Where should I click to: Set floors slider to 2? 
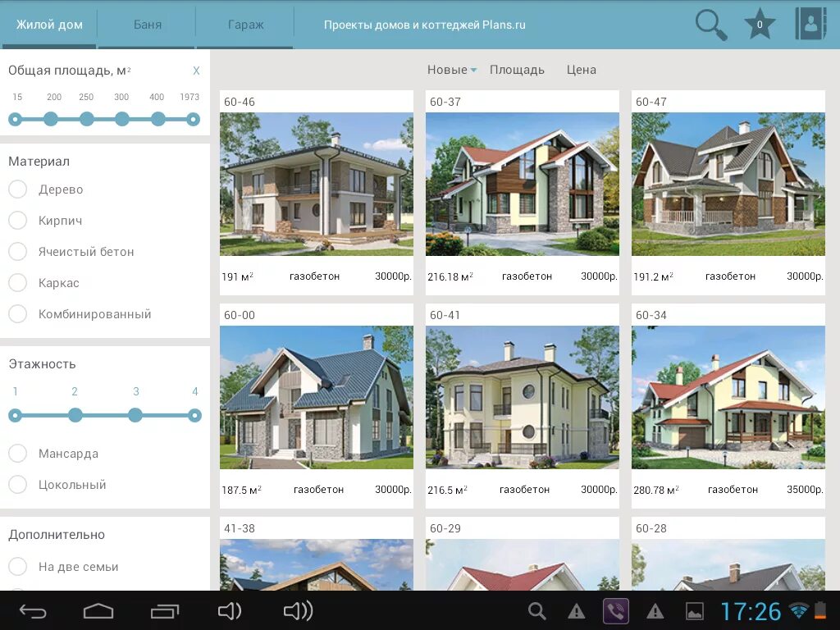click(75, 414)
